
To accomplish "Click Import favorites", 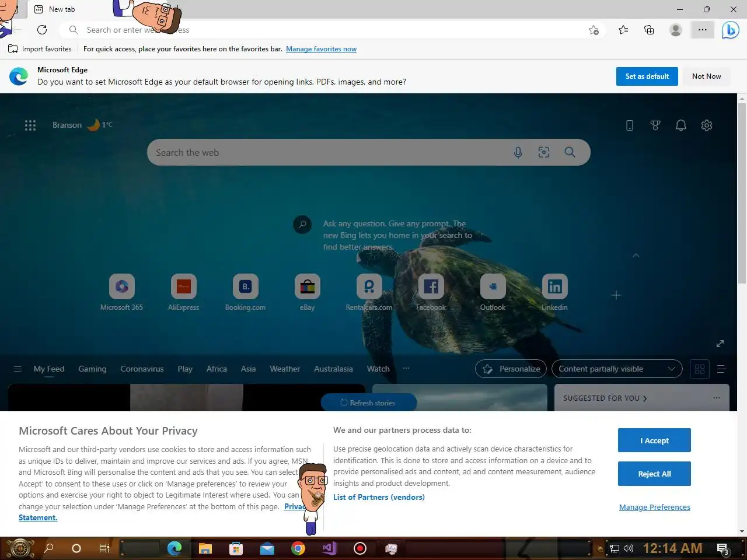I will 40,49.
